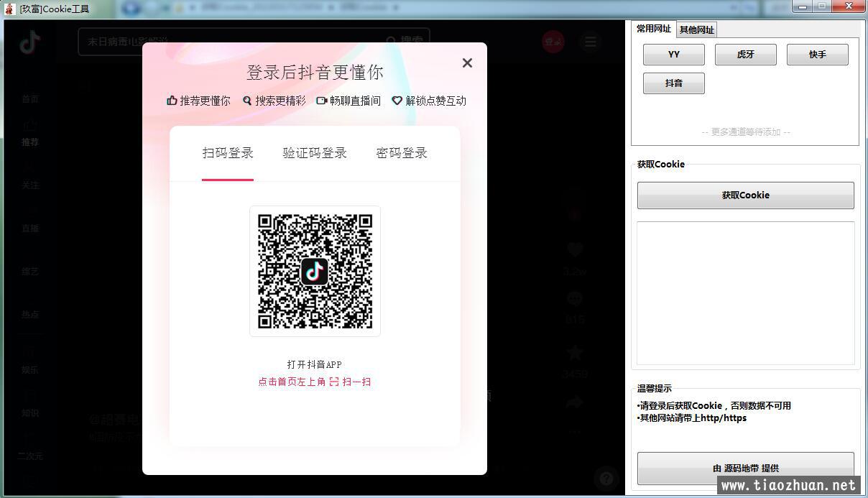This screenshot has width=868, height=498.
Task: Select 知识 in the Douyin sidebar
Action: point(30,413)
